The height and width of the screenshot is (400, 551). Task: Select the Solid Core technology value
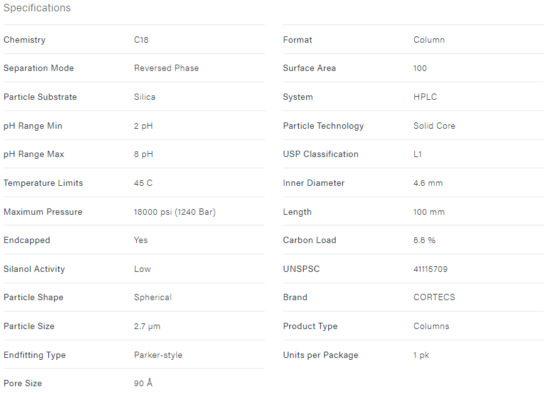[x=434, y=126]
